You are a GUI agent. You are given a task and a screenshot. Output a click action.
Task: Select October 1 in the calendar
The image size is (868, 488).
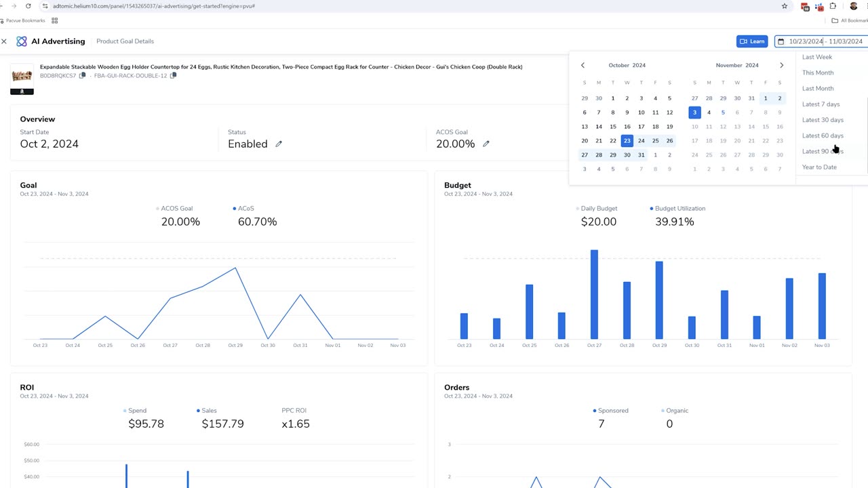[613, 98]
